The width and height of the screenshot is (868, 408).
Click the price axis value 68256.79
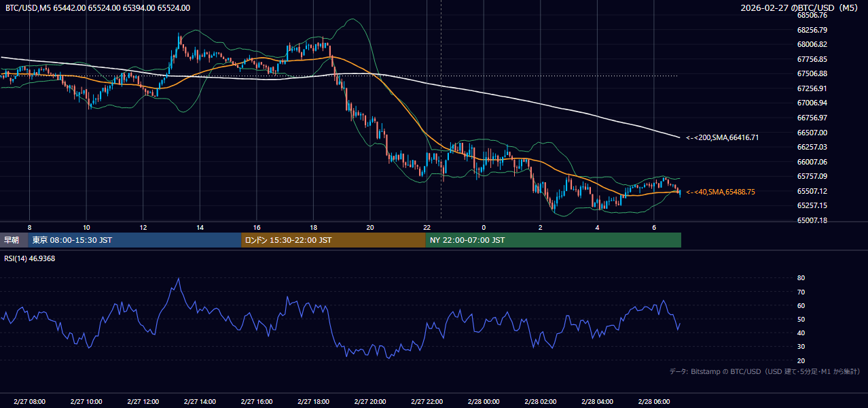(812, 30)
